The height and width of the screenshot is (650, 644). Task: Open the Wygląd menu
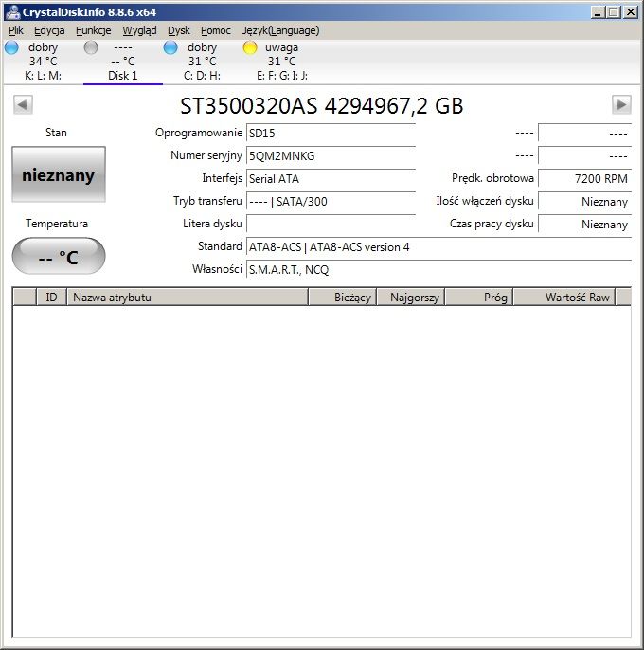pyautogui.click(x=139, y=30)
